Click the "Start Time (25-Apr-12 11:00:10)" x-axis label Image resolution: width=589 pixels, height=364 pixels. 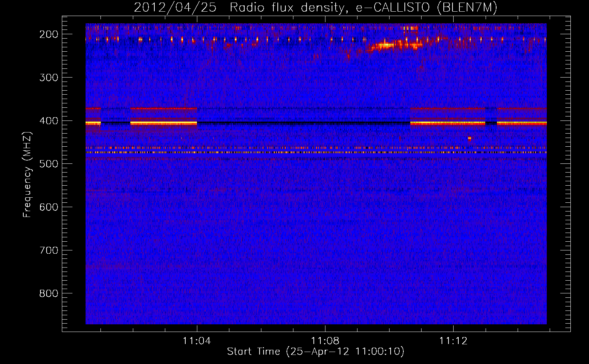click(316, 352)
